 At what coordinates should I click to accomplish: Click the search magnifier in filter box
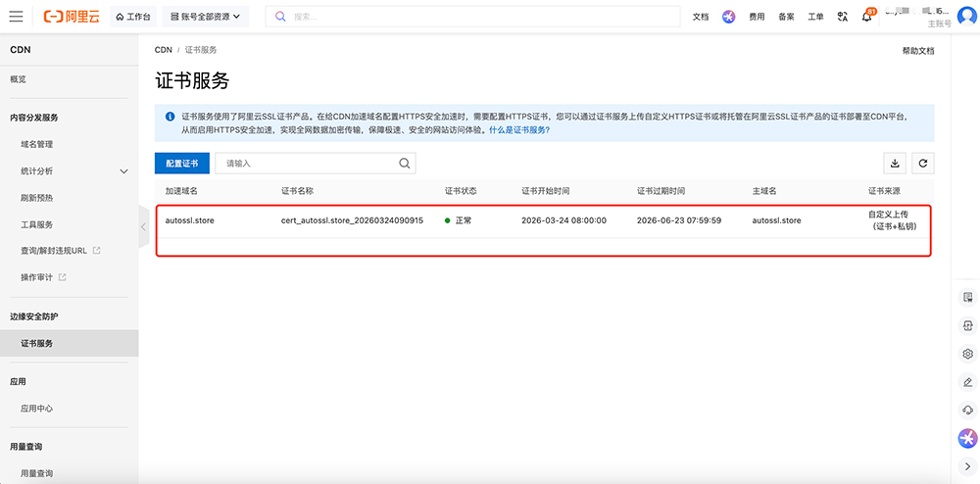click(x=404, y=164)
